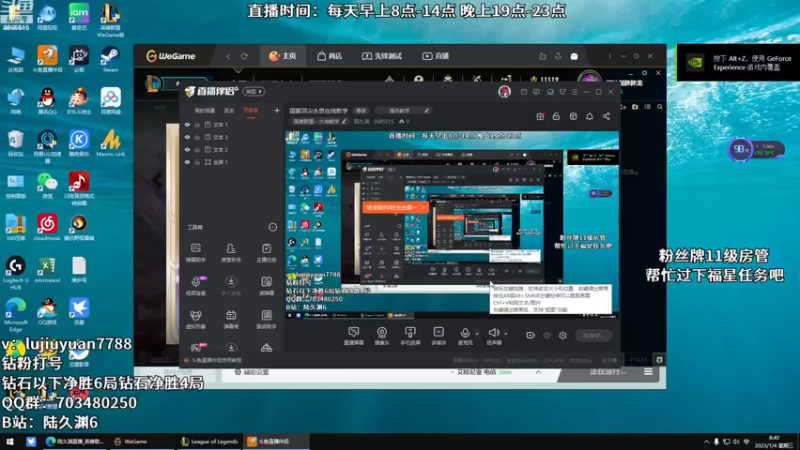Open system tray overflow chevron
This screenshot has height=450, width=800.
[706, 442]
